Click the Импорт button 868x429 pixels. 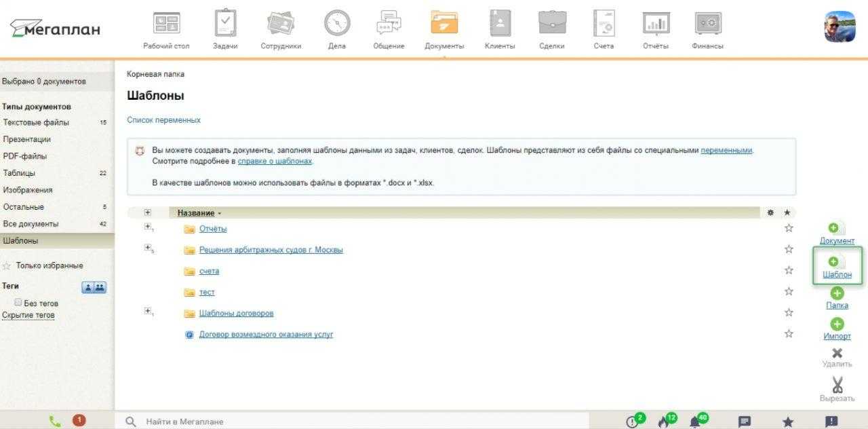click(x=837, y=329)
